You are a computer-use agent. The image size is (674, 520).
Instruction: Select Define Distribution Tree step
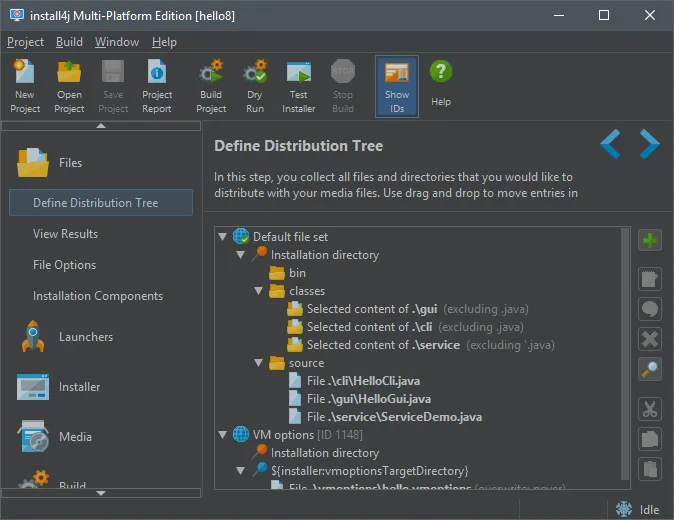click(101, 202)
